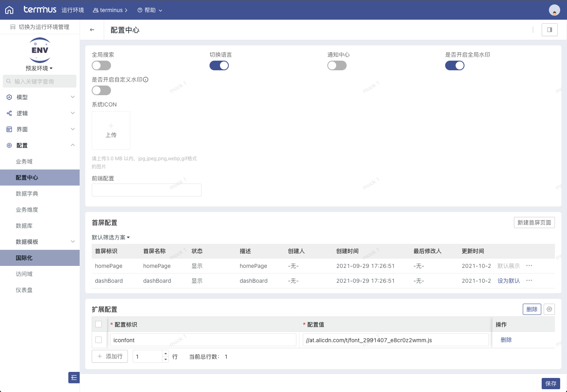Expand the 模型 menu section
567x392 pixels.
tap(73, 97)
